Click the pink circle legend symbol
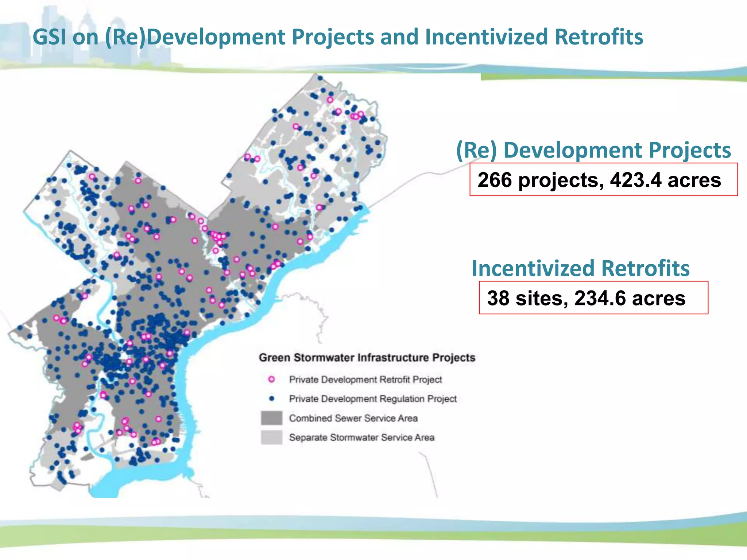The height and width of the screenshot is (560, 747). [271, 380]
